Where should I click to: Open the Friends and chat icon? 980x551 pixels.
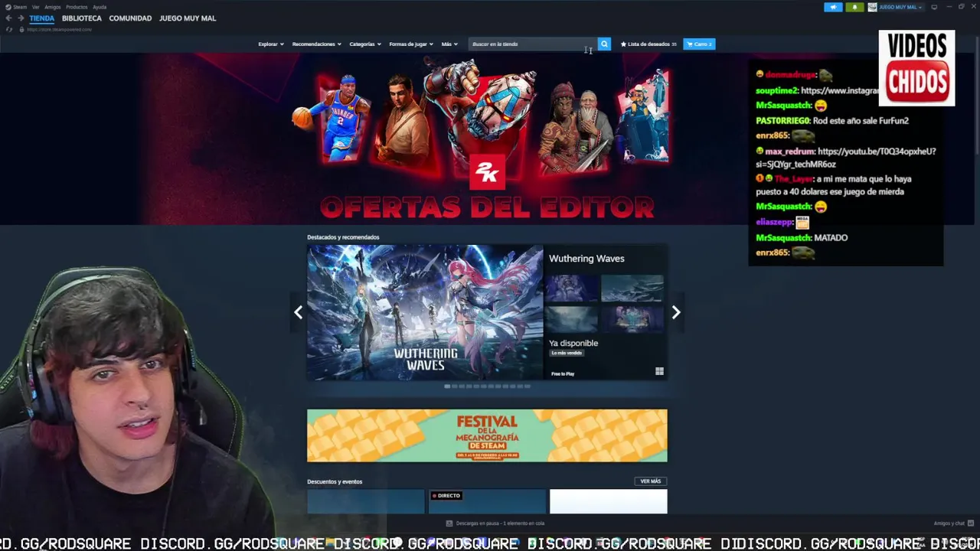click(x=969, y=523)
